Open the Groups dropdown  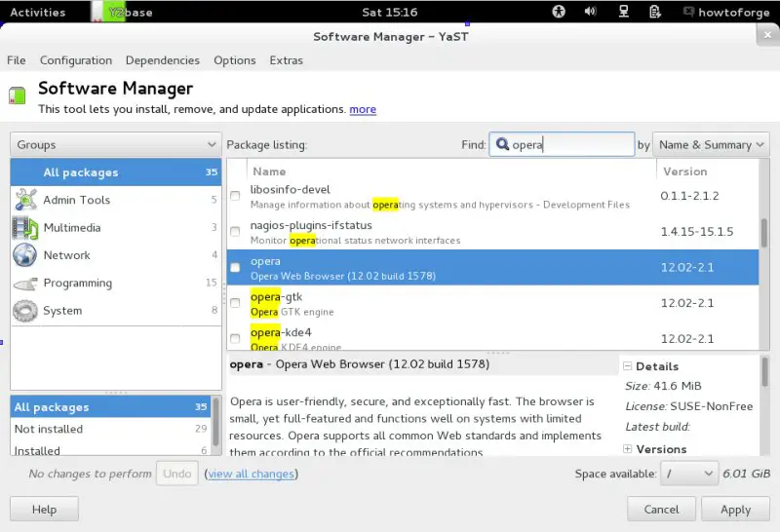[x=115, y=144]
